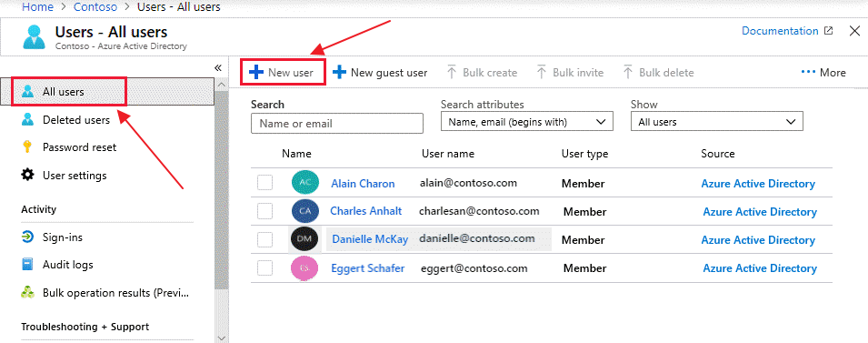Image resolution: width=868 pixels, height=343 pixels.
Task: Click the sidebar scroll up arrow
Action: coord(222,85)
